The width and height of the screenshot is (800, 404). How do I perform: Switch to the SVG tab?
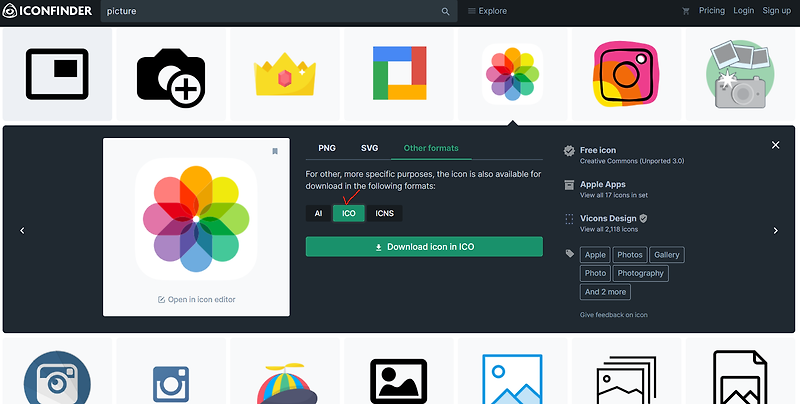point(369,148)
